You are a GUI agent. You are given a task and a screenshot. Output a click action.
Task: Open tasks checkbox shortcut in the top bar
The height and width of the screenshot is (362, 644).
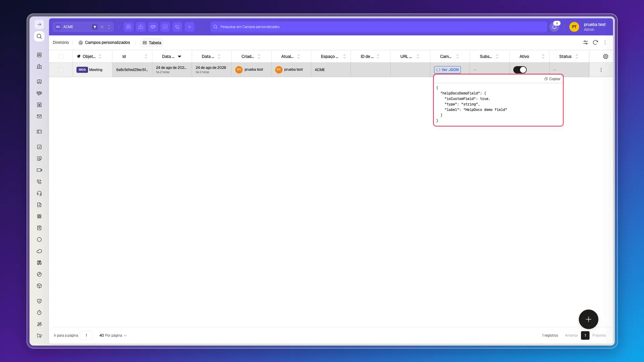coord(165,27)
